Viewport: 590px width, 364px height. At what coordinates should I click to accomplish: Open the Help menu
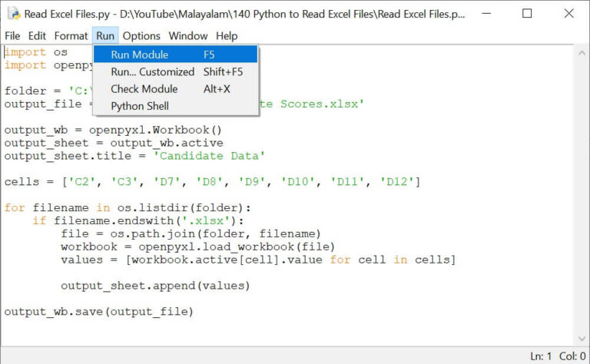pyautogui.click(x=227, y=36)
